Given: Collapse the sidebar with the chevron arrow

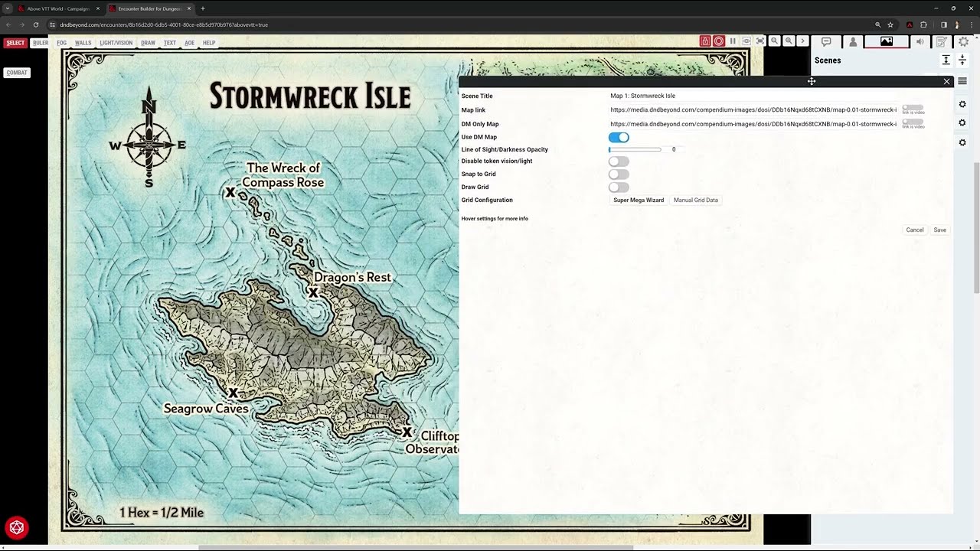Looking at the screenshot, I should point(802,41).
